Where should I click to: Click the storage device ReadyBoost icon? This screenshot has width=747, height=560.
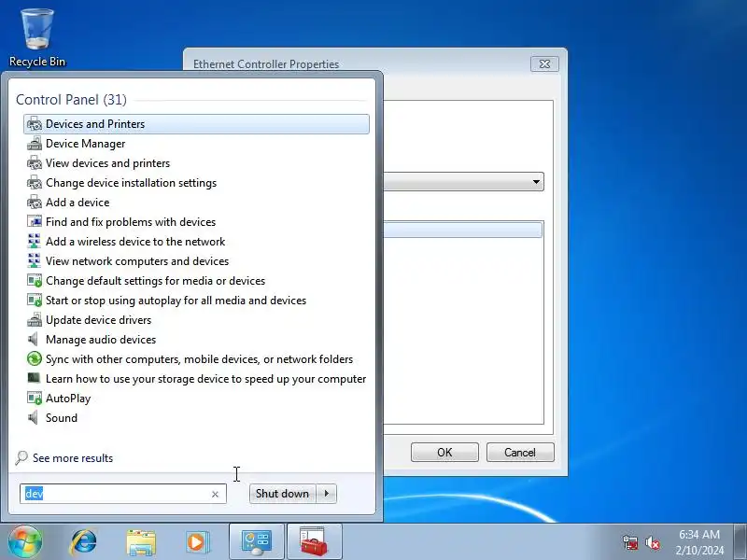[34, 378]
